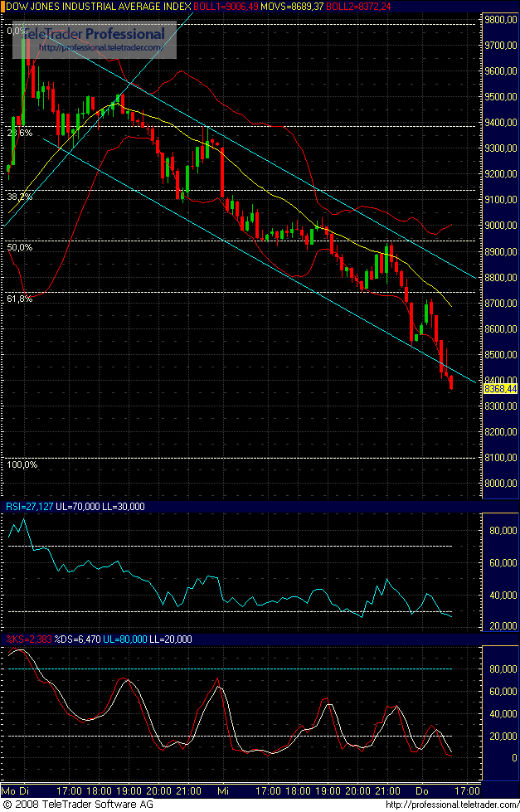Click the Do day marker on time axis
This screenshot has width=520, height=812.
click(423, 790)
